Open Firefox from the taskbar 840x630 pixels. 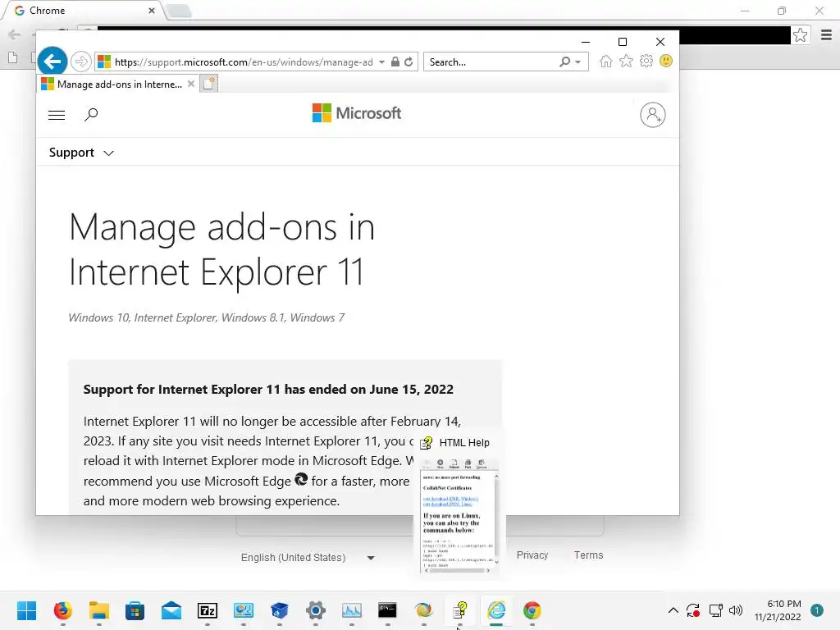62,610
